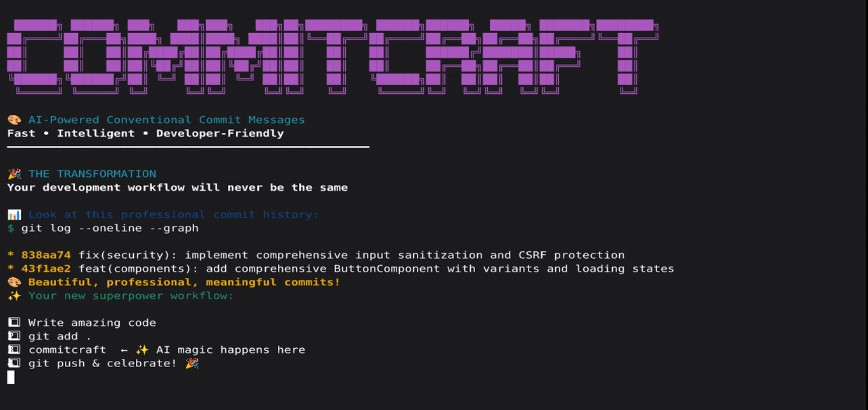
Task: Click the party popper before THE TRANSFORMATION
Action: (x=14, y=174)
